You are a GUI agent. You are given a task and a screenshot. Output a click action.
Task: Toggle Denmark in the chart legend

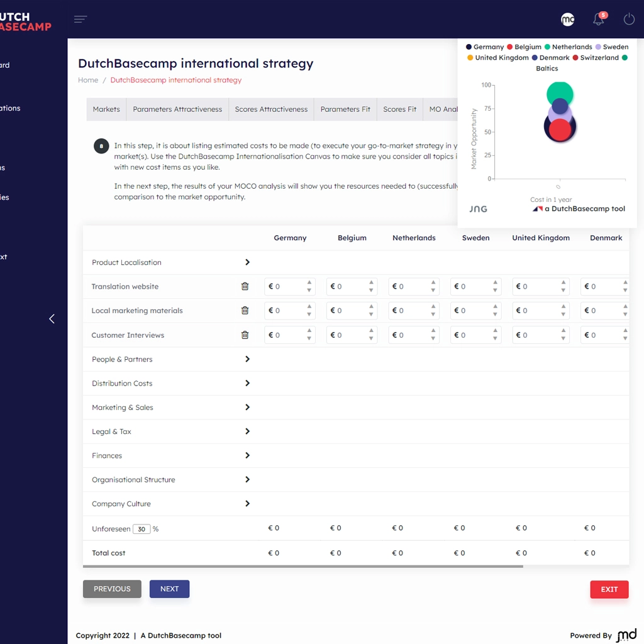coord(551,57)
